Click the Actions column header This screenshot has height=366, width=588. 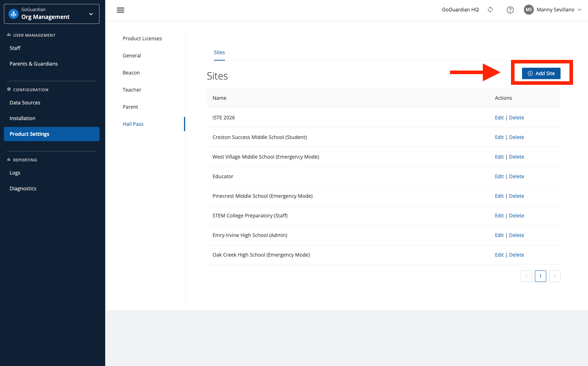coord(503,98)
